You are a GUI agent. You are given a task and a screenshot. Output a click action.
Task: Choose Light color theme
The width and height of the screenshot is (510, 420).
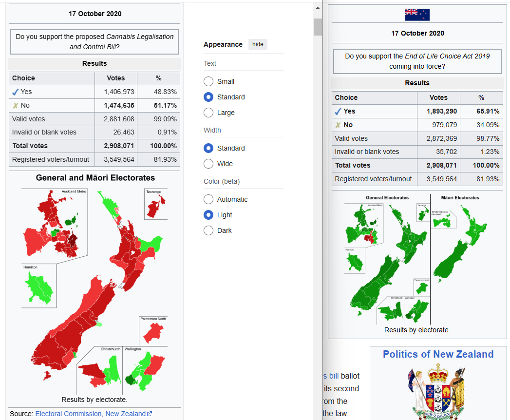click(x=208, y=215)
